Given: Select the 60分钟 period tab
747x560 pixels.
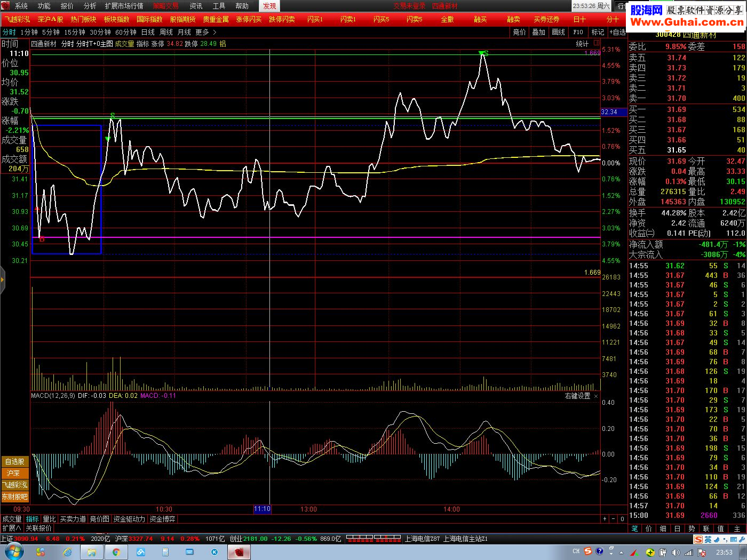Looking at the screenshot, I should (126, 33).
